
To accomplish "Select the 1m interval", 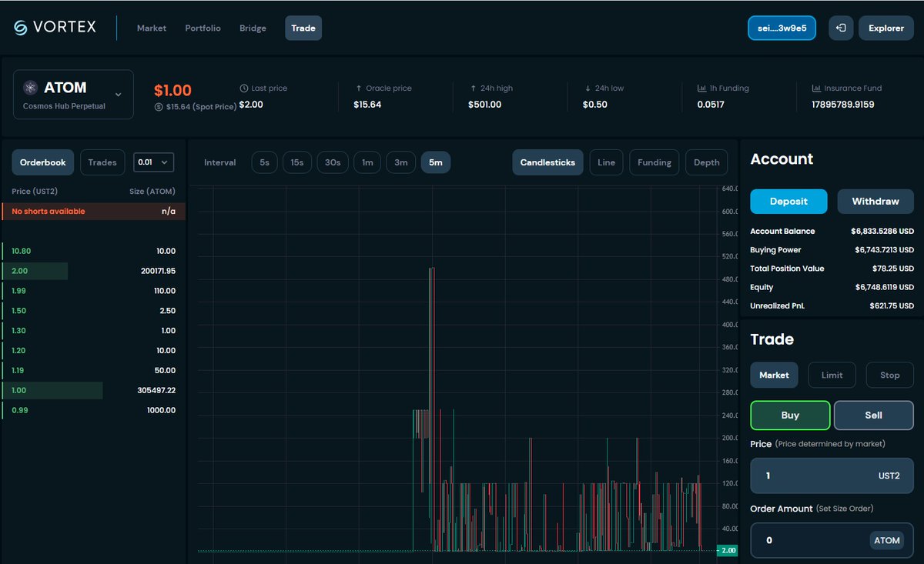I will [x=367, y=162].
